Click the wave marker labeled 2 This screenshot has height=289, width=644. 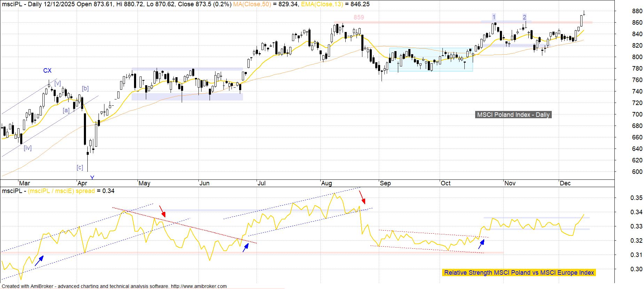[x=524, y=17]
